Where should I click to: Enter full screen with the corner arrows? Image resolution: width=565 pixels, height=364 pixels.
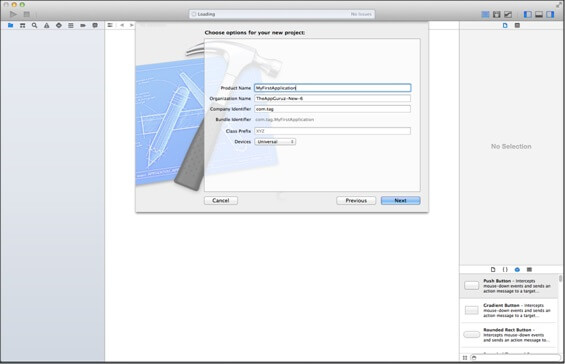pos(559,4)
